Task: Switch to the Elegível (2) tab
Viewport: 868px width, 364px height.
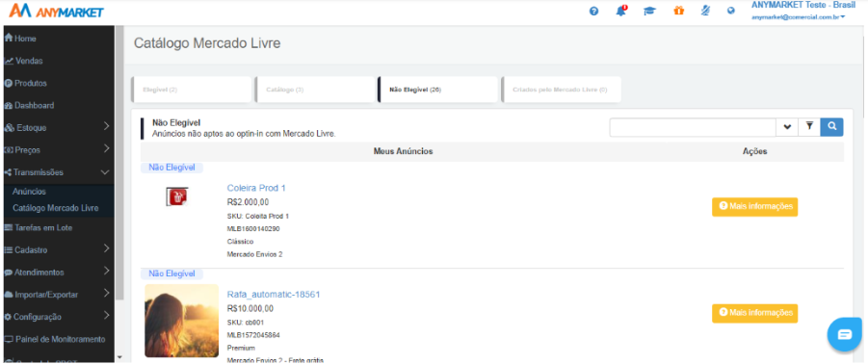Action: click(192, 89)
